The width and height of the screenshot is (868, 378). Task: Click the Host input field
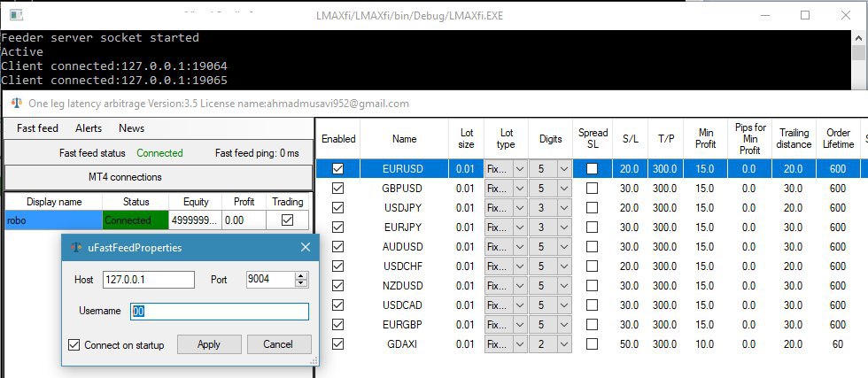click(149, 280)
